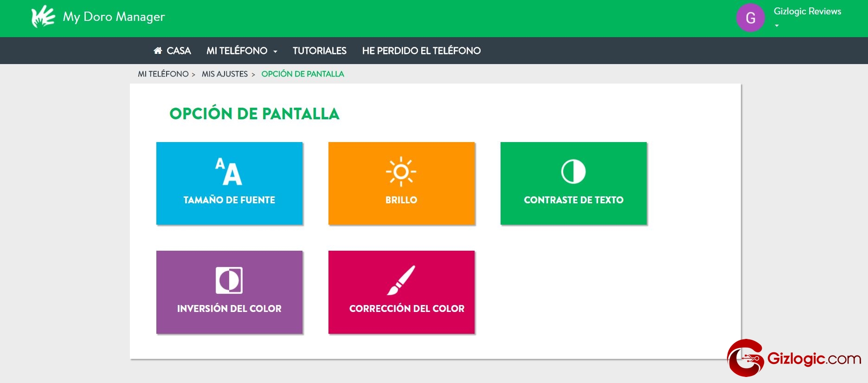The height and width of the screenshot is (383, 868).
Task: Click the MI TELÉFONO breadcrumb link
Action: [x=163, y=74]
